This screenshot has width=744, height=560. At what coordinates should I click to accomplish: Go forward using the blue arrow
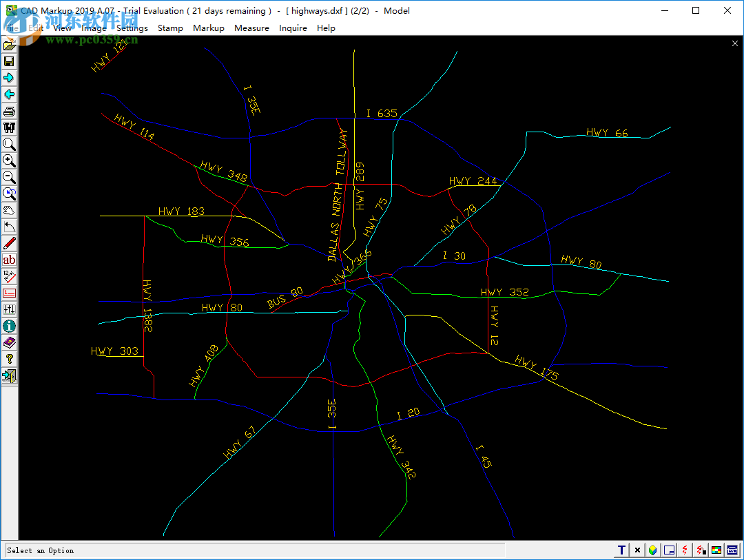point(9,77)
